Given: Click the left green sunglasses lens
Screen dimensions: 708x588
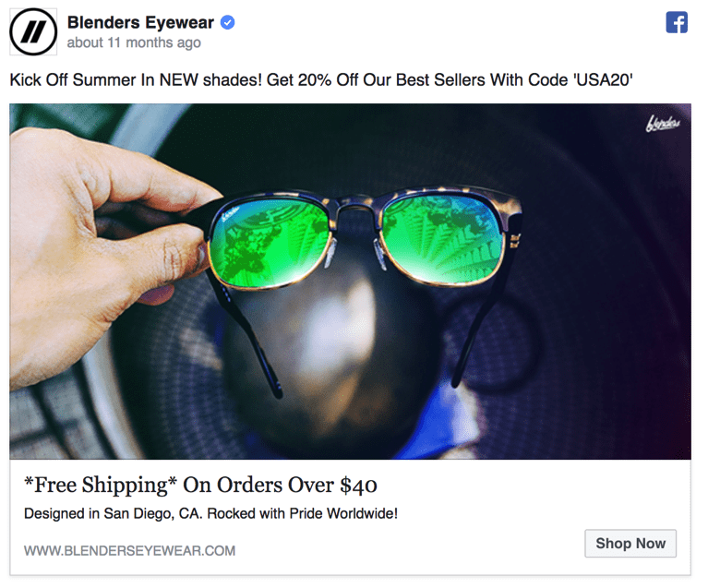Looking at the screenshot, I should click(x=270, y=242).
